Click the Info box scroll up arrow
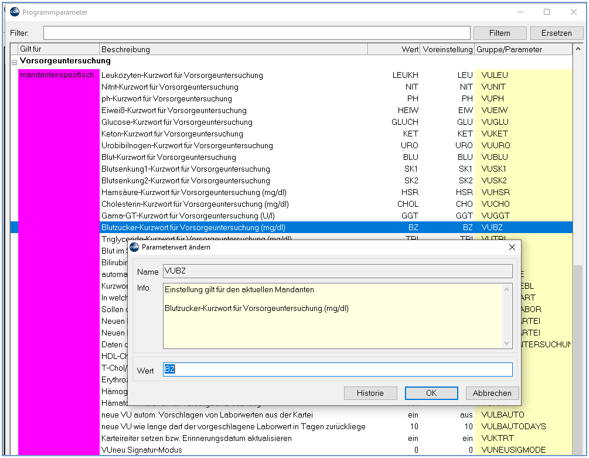 click(506, 289)
